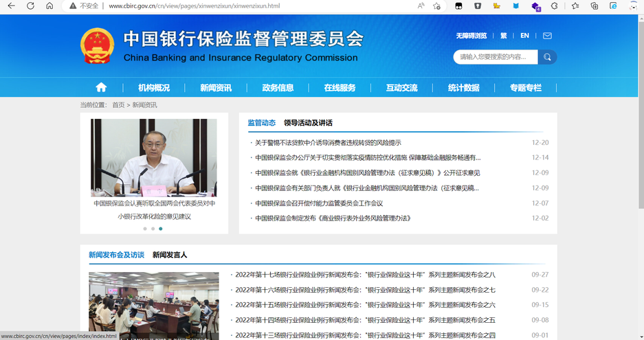This screenshot has width=644, height=340.
Task: Open 有关部门负责人 Q&A article dated 12-09
Action: click(x=367, y=188)
